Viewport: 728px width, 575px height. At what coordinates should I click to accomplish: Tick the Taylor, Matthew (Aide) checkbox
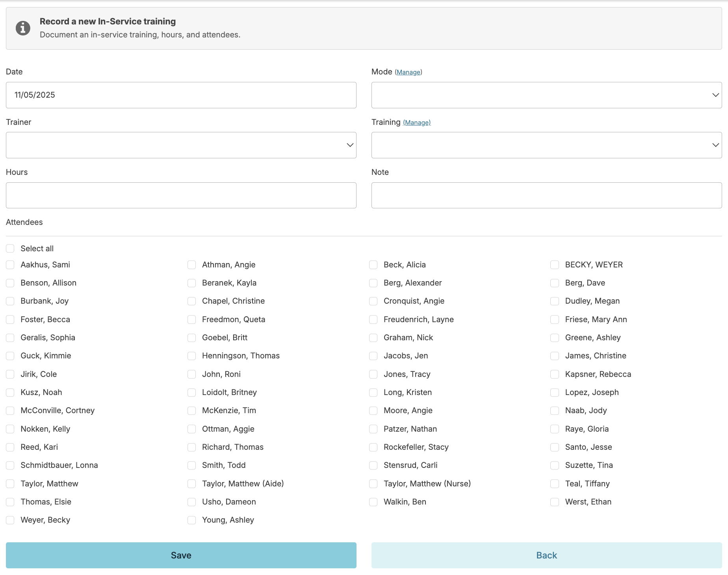(192, 484)
